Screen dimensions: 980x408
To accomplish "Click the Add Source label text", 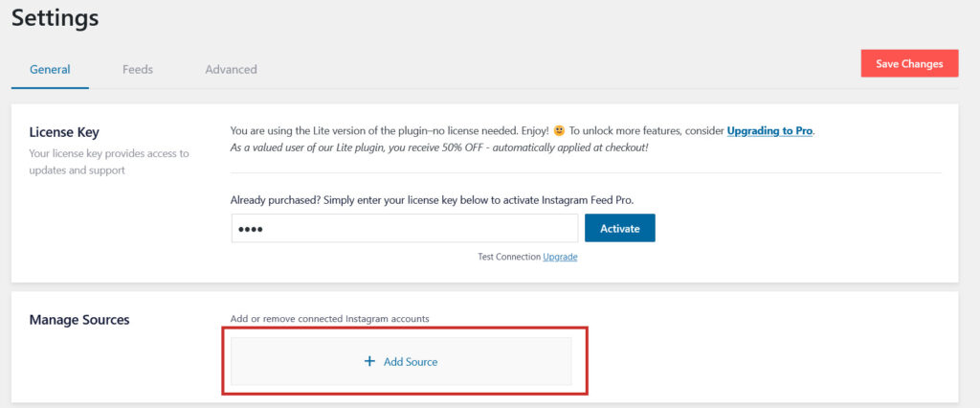I will click(411, 362).
